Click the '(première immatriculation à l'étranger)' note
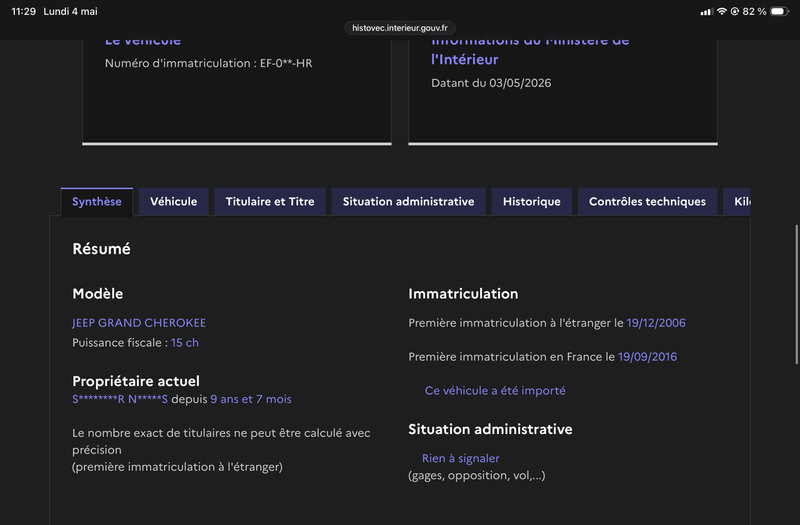The height and width of the screenshot is (525, 800). click(177, 467)
